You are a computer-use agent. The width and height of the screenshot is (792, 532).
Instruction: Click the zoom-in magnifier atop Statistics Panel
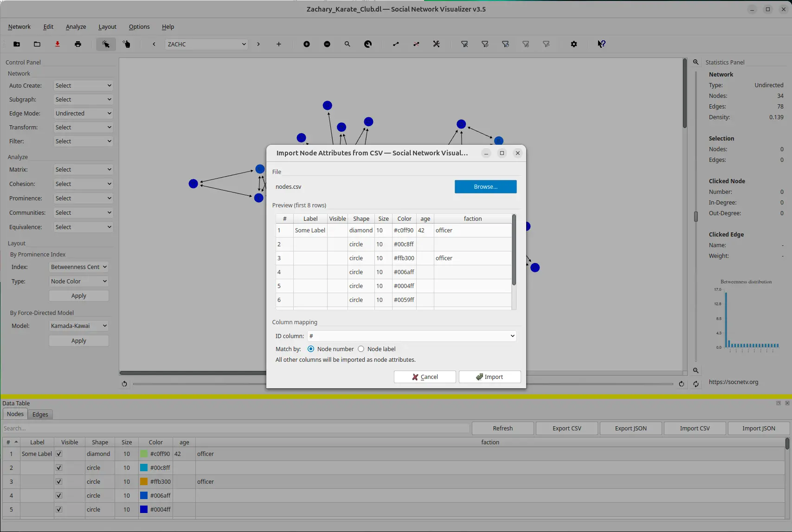(696, 62)
